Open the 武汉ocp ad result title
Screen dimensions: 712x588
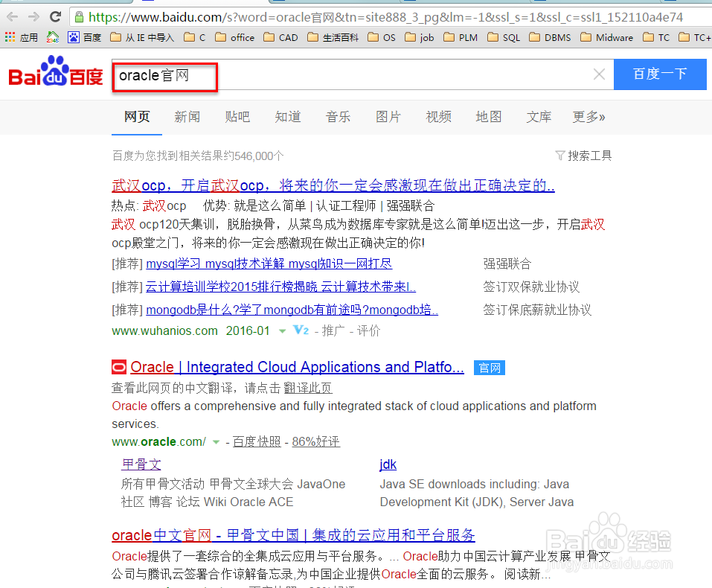tap(333, 185)
